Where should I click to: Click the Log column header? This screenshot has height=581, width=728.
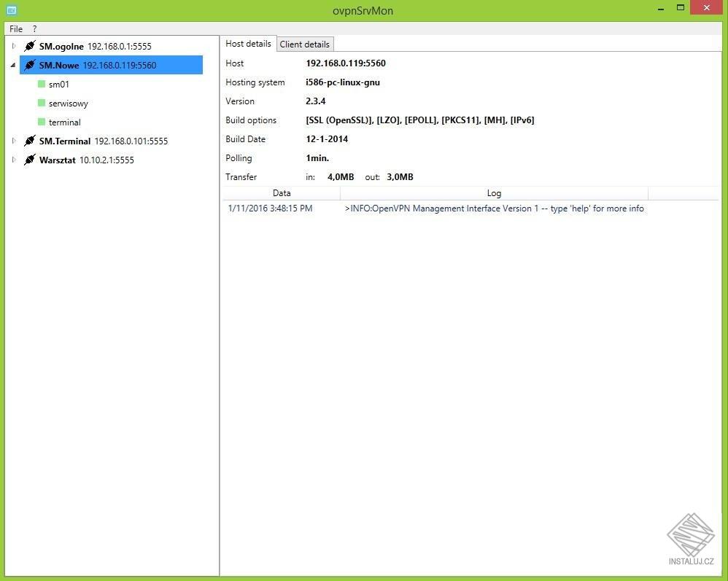[494, 193]
